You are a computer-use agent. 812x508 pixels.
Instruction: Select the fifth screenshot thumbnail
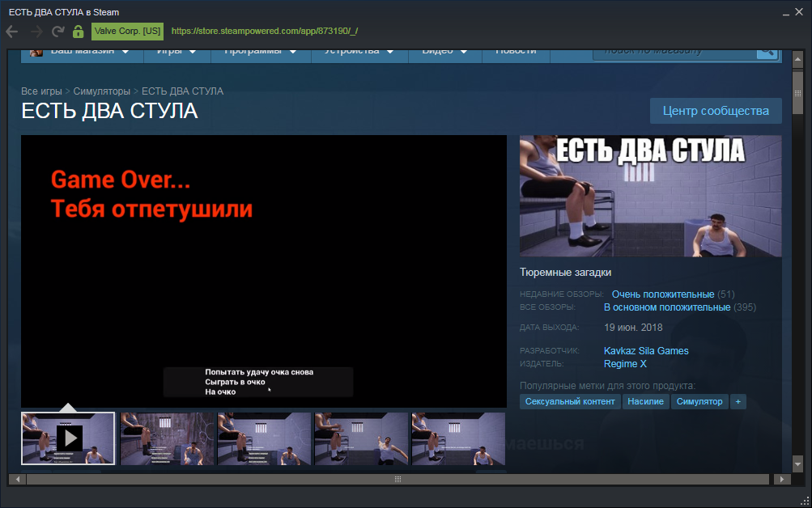pos(458,438)
